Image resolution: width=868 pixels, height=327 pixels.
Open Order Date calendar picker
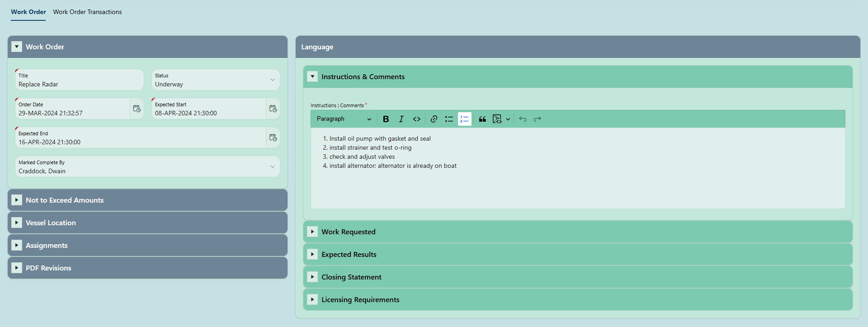point(137,109)
